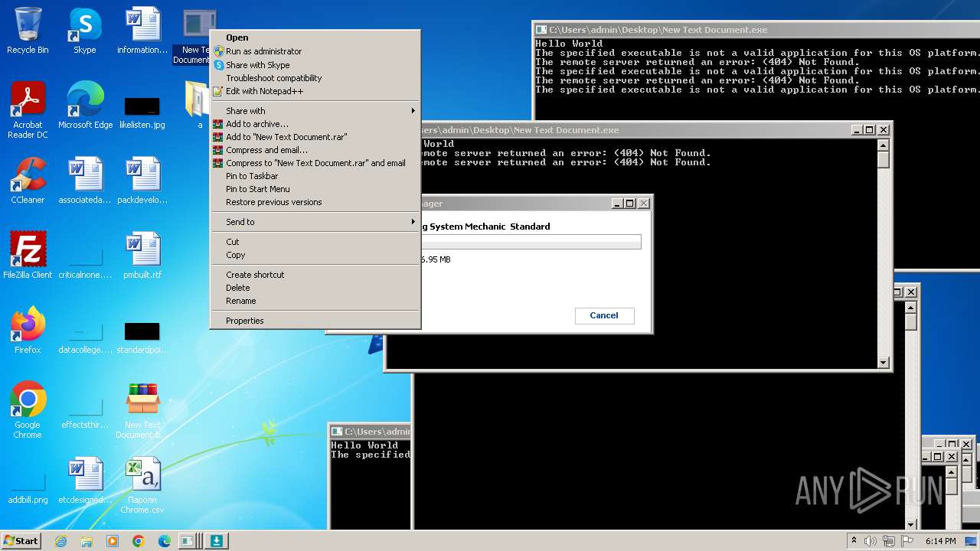Select the packdevelo Word document

(x=142, y=181)
